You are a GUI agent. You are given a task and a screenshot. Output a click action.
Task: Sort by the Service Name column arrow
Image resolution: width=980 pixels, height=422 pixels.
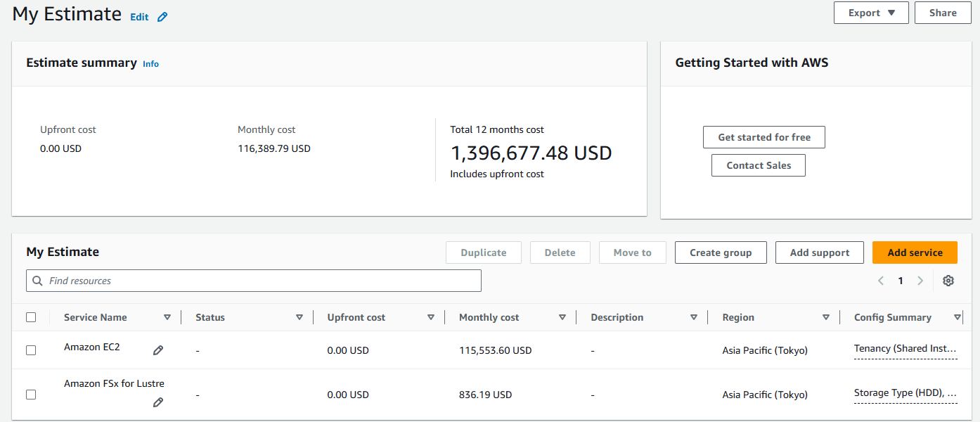[167, 317]
